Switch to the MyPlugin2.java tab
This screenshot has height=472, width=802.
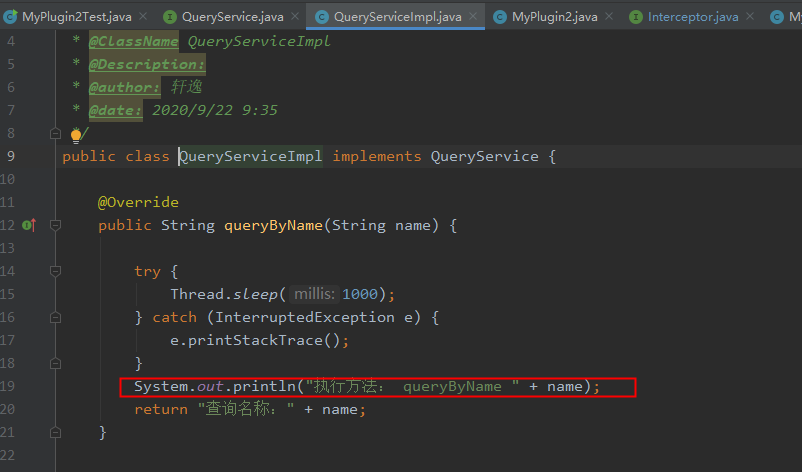pyautogui.click(x=554, y=17)
